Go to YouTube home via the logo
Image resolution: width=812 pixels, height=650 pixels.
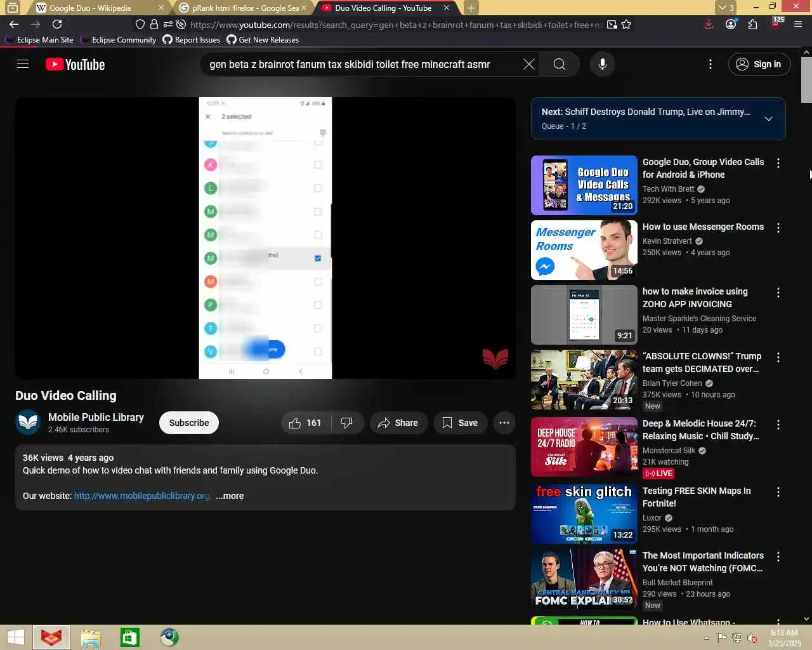coord(75,64)
